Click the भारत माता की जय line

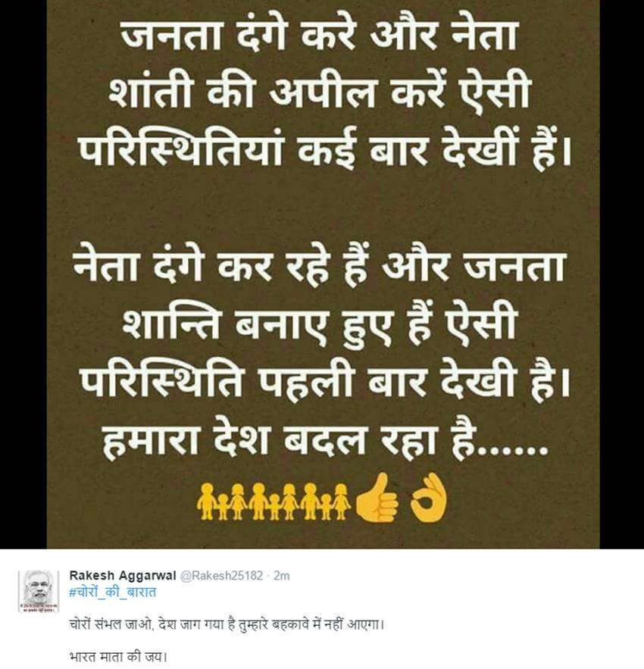point(117,657)
